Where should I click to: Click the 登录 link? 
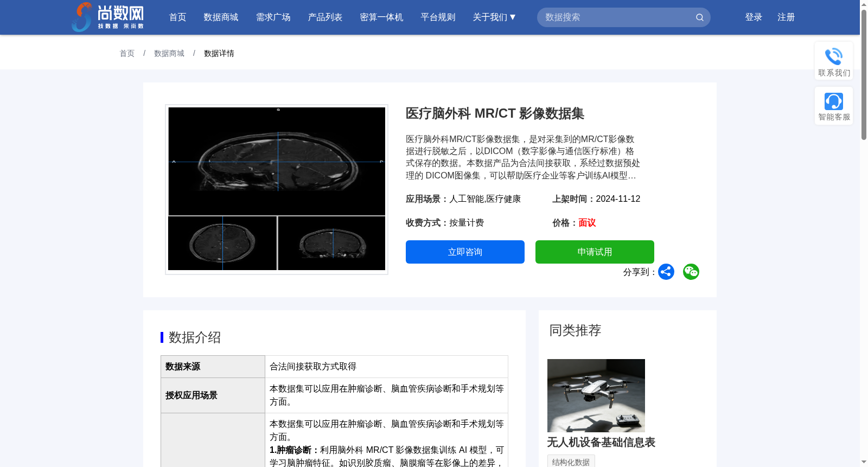coord(754,17)
